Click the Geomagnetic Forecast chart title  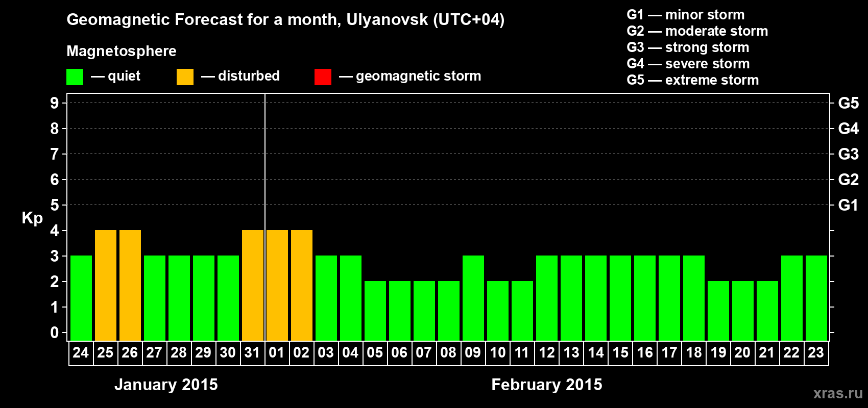(x=285, y=20)
